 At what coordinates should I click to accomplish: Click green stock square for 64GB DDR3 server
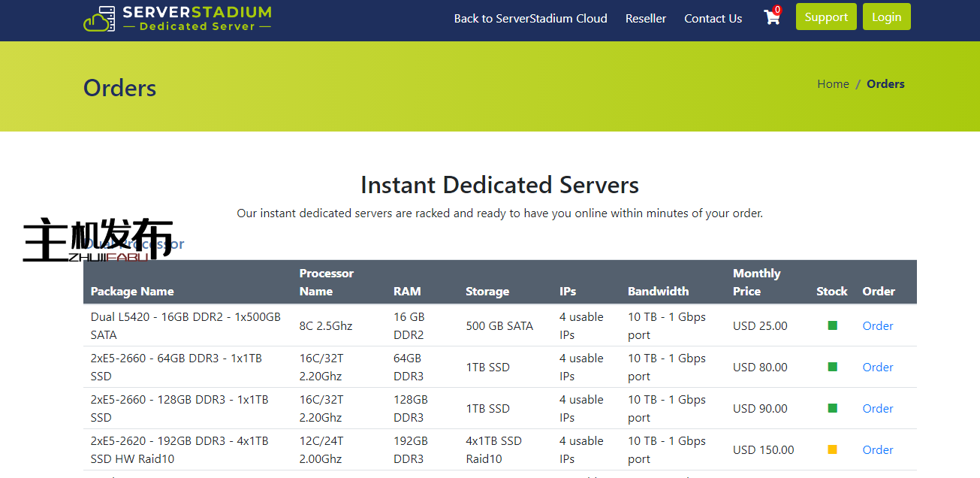[832, 367]
